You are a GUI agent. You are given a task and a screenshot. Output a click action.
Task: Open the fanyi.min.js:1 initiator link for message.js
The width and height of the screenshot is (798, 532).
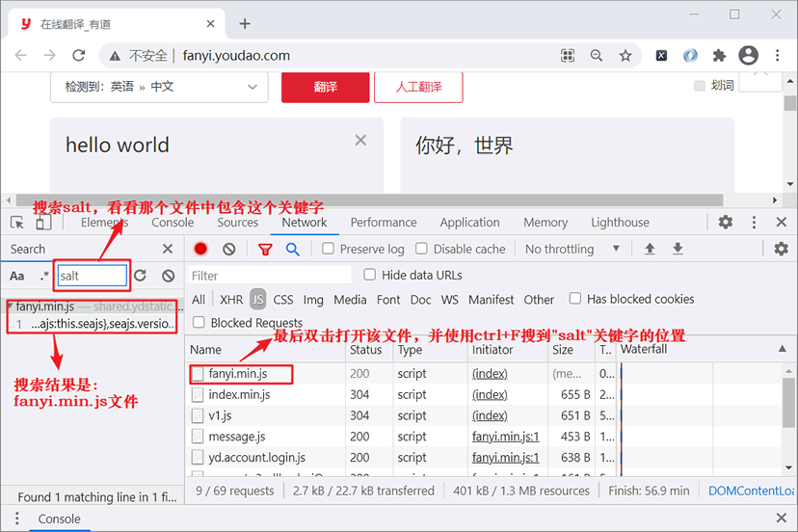point(505,437)
